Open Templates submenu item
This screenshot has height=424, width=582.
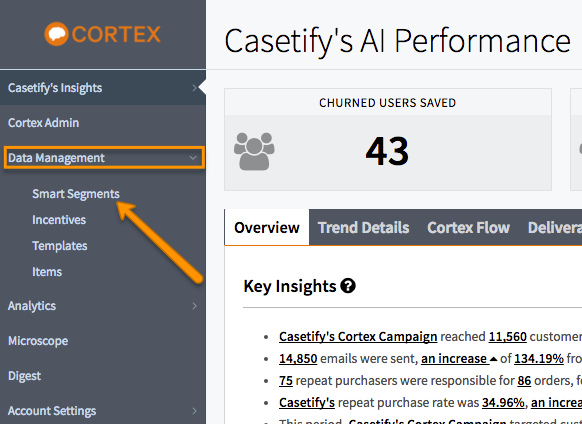pos(59,246)
